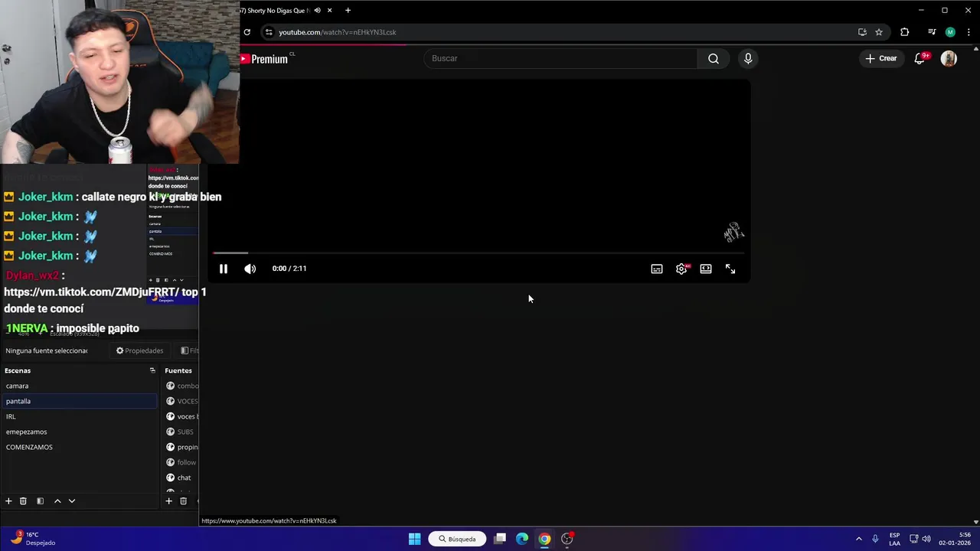The height and width of the screenshot is (551, 980).
Task: Mute the tab with the speaker icon
Action: 317,10
